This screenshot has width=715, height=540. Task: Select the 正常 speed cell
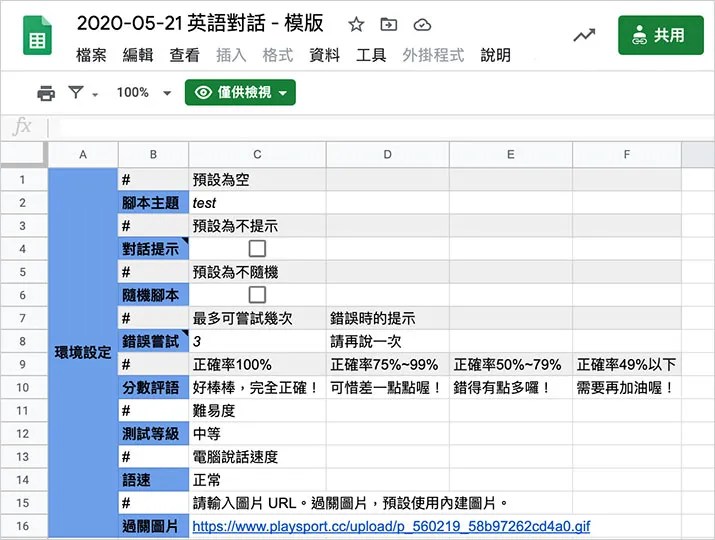[x=257, y=480]
